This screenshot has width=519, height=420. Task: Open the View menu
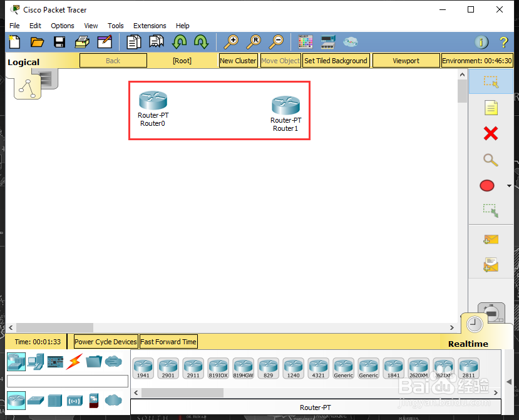click(x=91, y=26)
